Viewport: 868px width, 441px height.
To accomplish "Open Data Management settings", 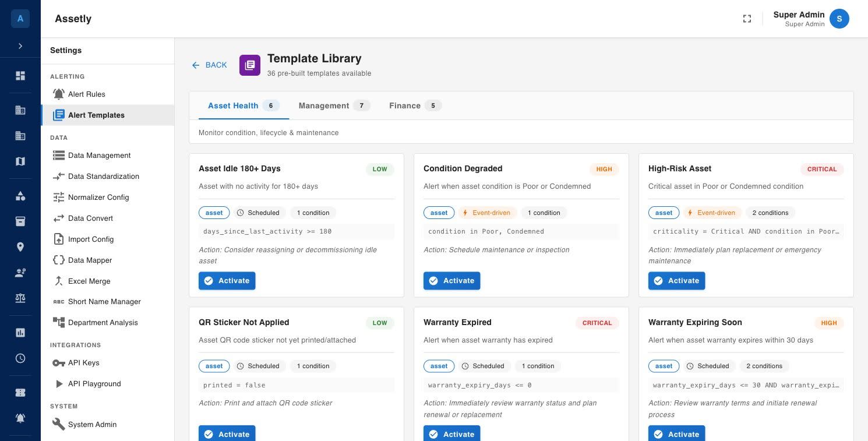I will [108, 156].
